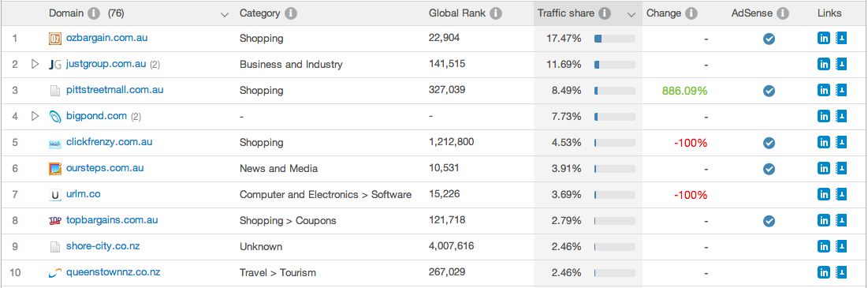Open LinkedIn icon for topbargains.com.au row
Image resolution: width=868 pixels, height=288 pixels.
pyautogui.click(x=824, y=220)
